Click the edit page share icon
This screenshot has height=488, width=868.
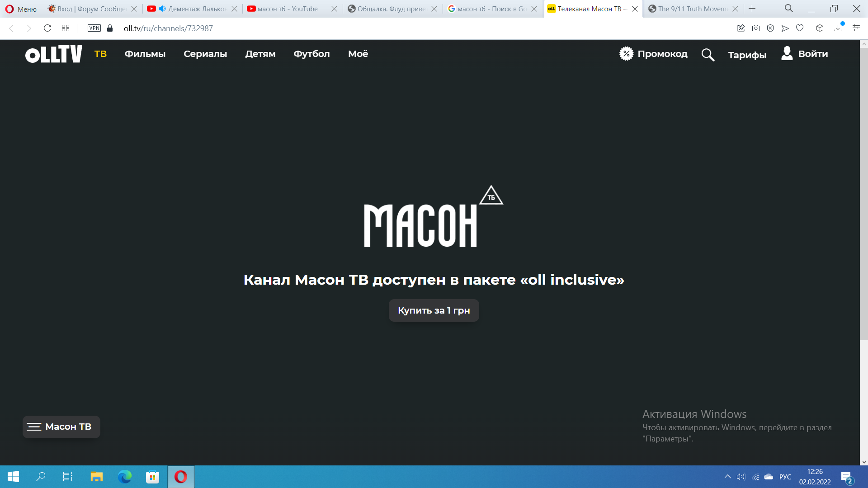741,28
